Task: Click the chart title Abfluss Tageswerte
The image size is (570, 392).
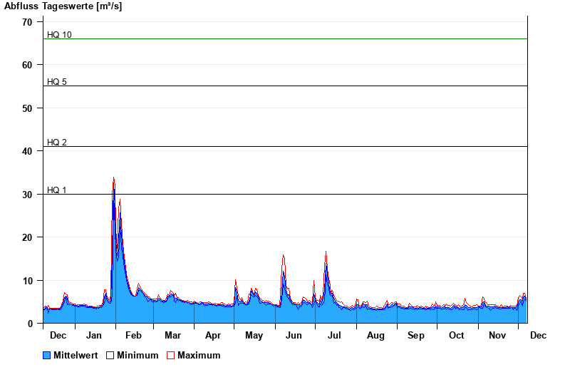Action: 63,6
